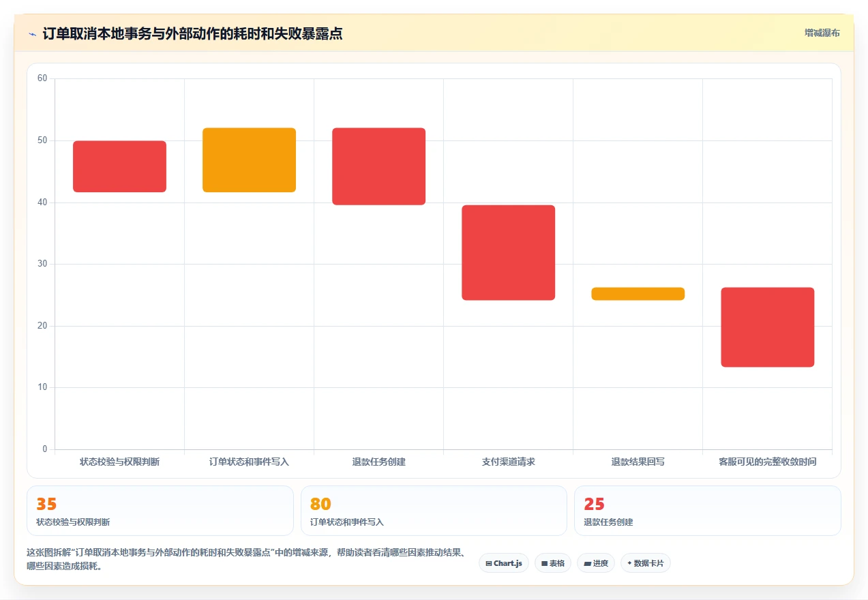Select the red bar for 客服可见的完整收敛时间
Screen dimensions: 868x600
[x=767, y=327]
